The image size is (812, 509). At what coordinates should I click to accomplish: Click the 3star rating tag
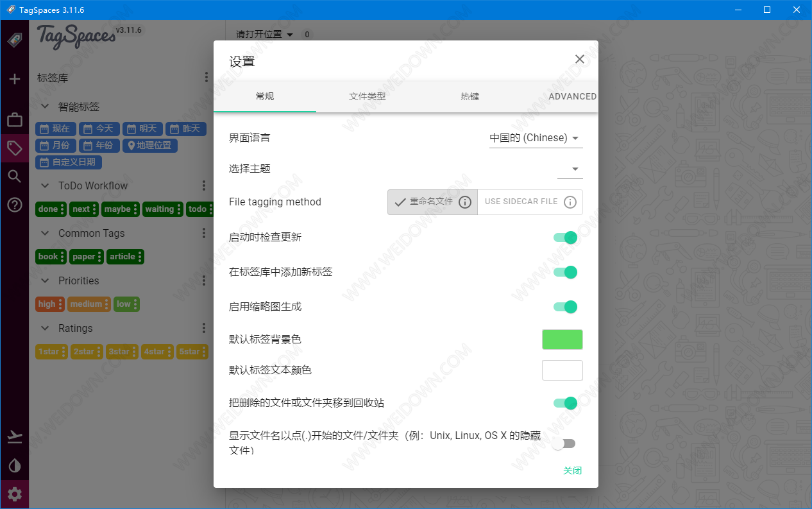coord(122,352)
